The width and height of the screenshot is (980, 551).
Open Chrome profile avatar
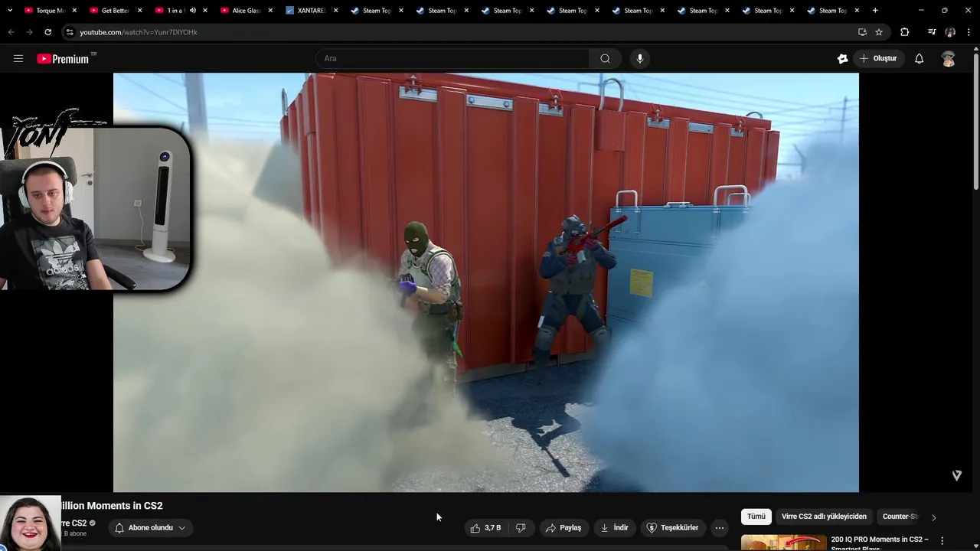[x=950, y=32]
